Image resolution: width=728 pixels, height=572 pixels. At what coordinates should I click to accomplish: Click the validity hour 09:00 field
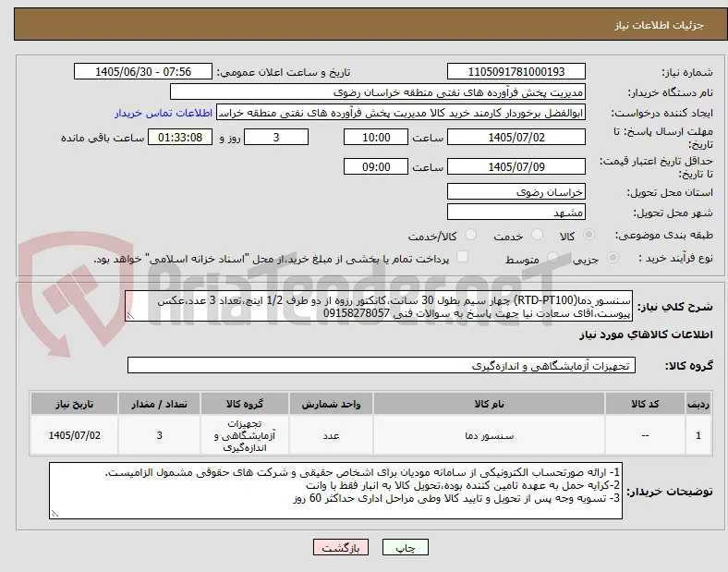click(x=376, y=166)
